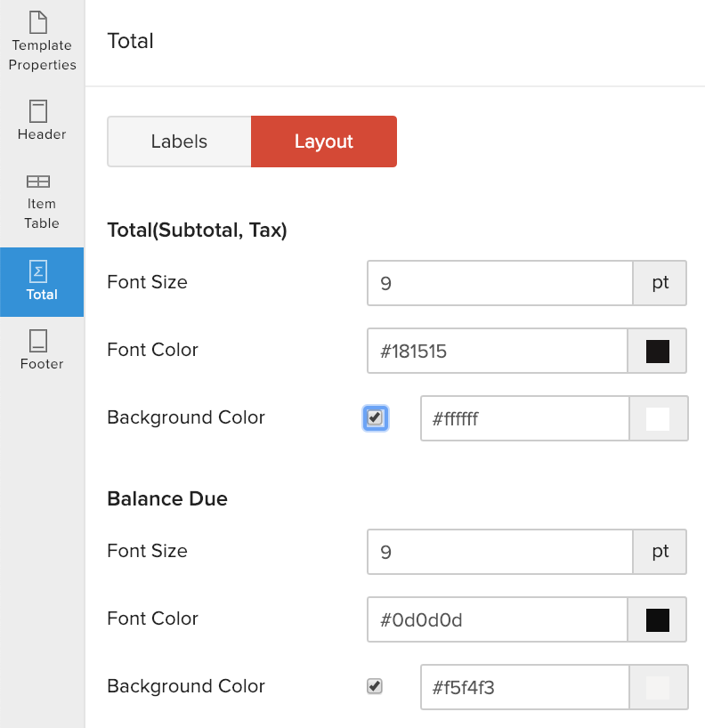
Task: Open the Footer section icon
Action: coord(38,340)
